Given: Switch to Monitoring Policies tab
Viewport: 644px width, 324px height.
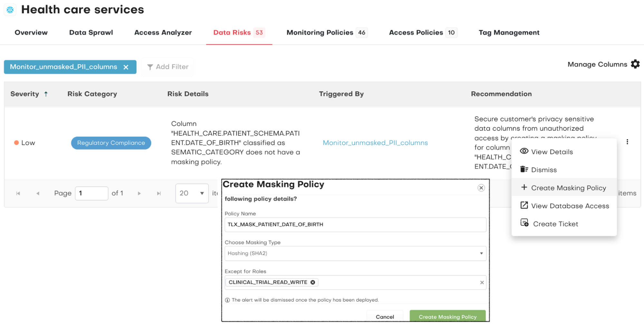Looking at the screenshot, I should coord(327,32).
